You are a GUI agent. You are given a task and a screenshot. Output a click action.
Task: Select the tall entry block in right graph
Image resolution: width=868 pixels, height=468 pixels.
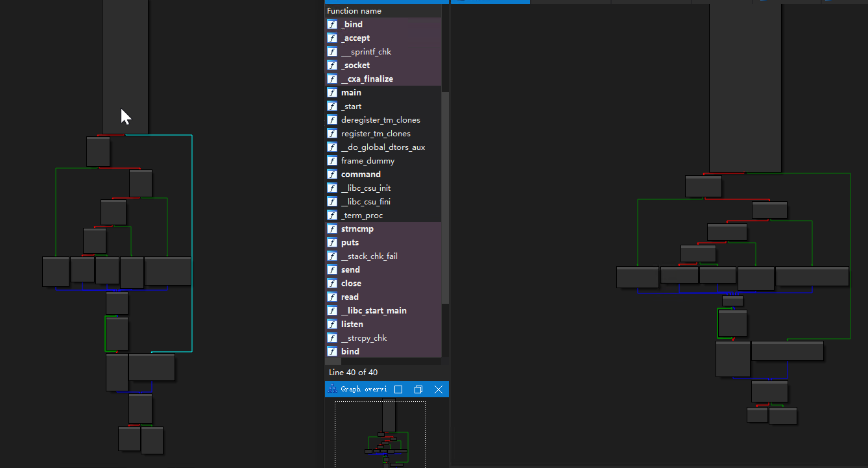tap(745, 88)
